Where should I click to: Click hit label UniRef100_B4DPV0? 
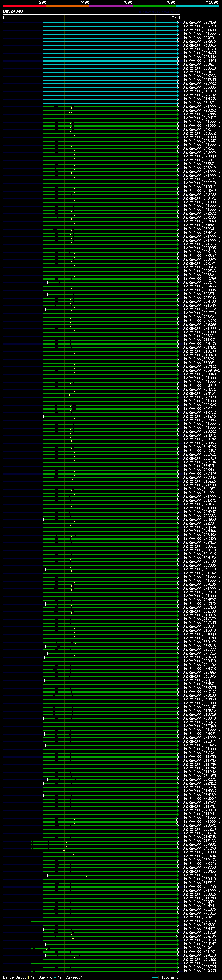199,152
